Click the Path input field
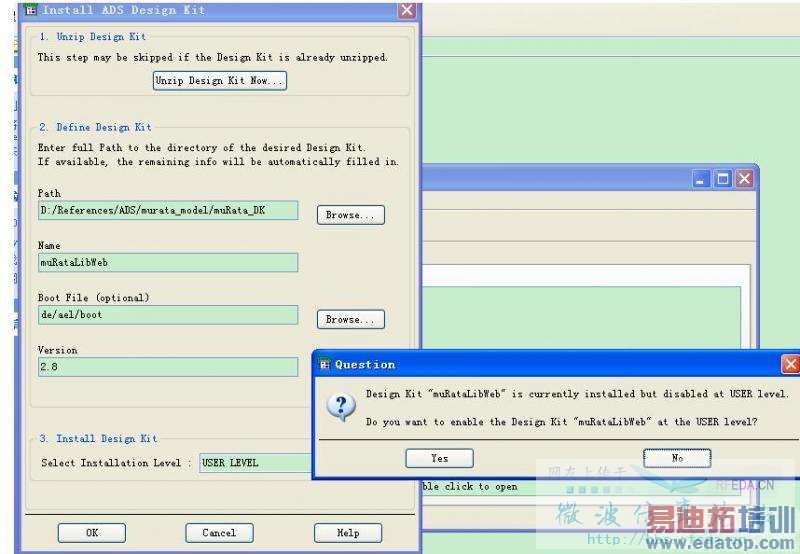Image resolution: width=800 pixels, height=554 pixels. 168,210
